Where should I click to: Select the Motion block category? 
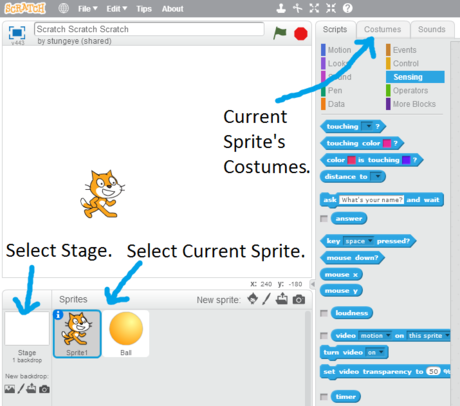pos(337,50)
